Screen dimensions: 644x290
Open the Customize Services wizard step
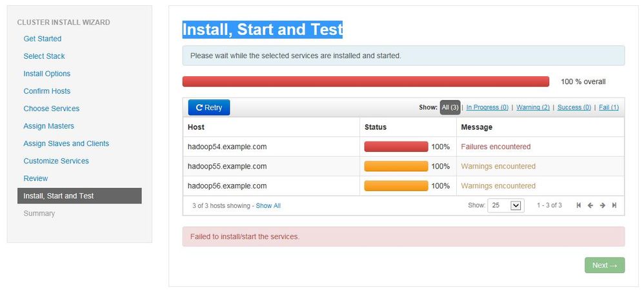point(56,161)
